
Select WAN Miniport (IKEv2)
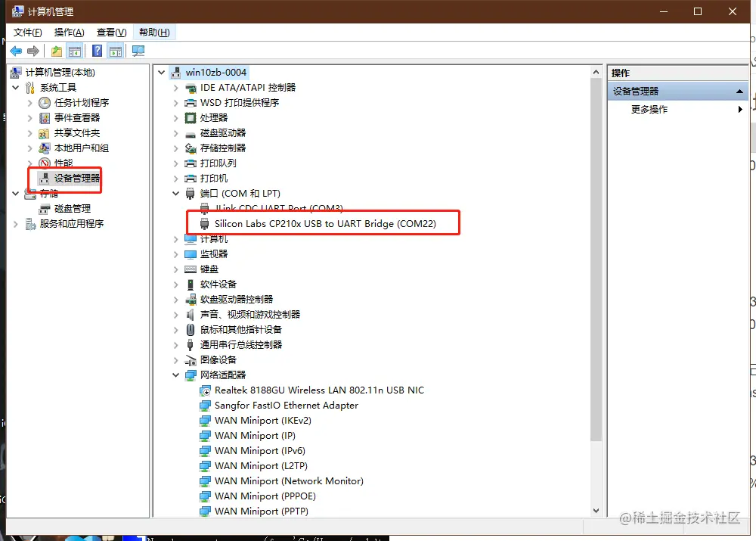click(263, 421)
